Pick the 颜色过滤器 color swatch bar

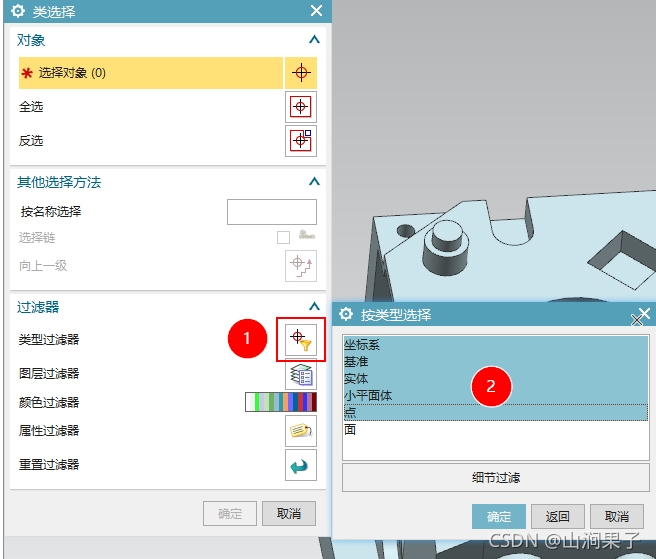click(x=281, y=402)
